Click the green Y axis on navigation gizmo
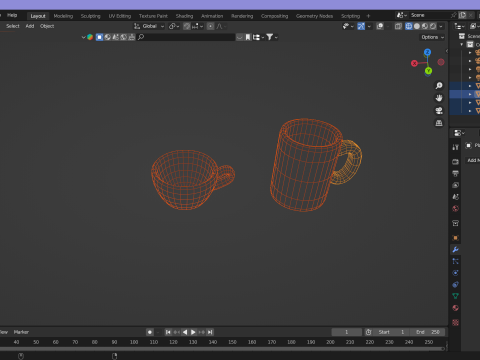 (428, 71)
